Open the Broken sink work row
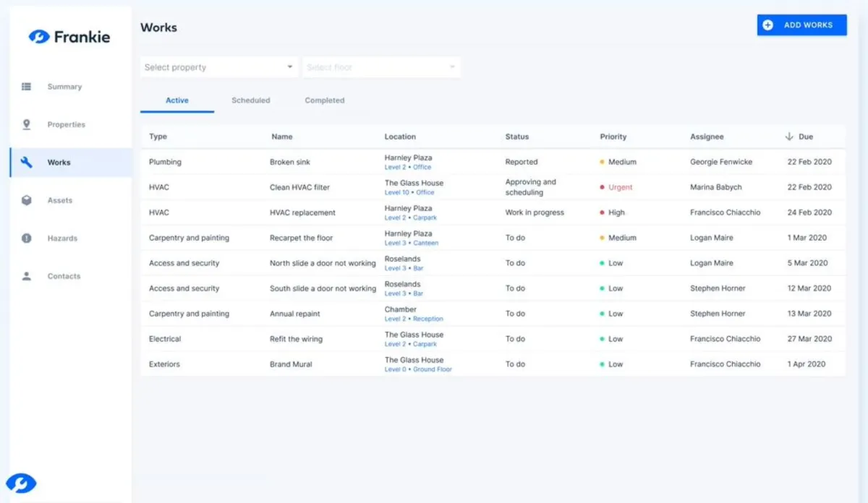Image resolution: width=868 pixels, height=503 pixels. (290, 162)
